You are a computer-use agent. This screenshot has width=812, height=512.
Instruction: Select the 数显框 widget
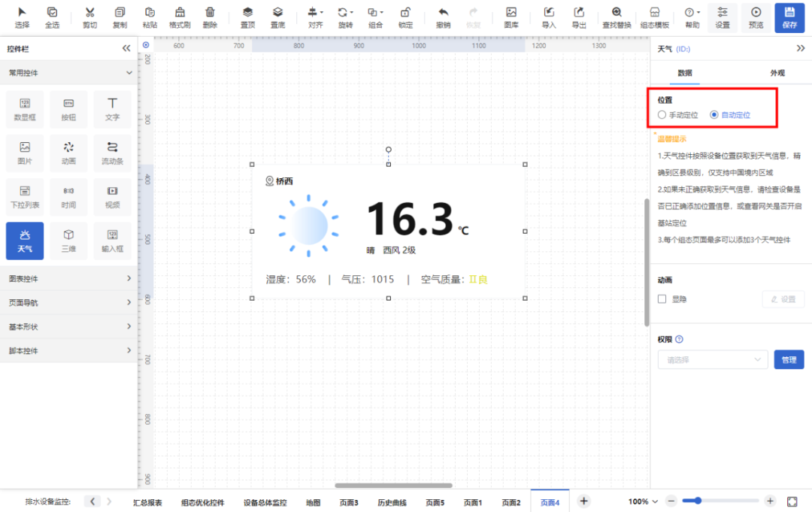[25, 110]
